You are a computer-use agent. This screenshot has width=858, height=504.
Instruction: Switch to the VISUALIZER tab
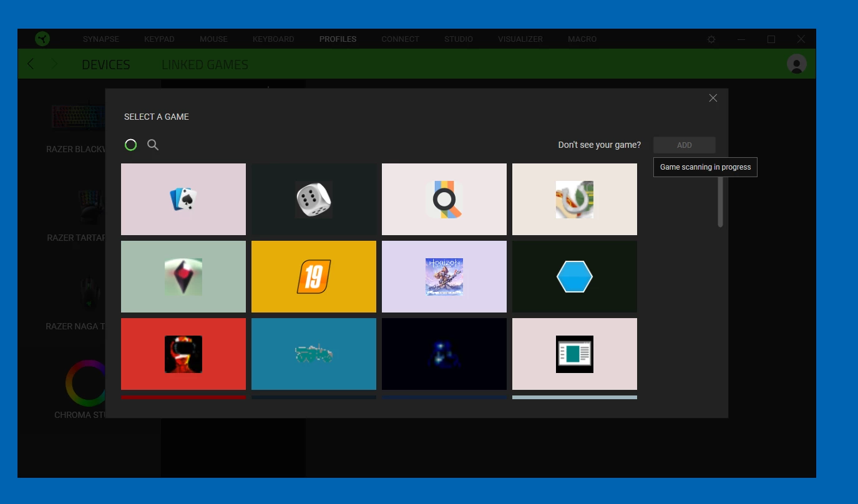(x=520, y=39)
